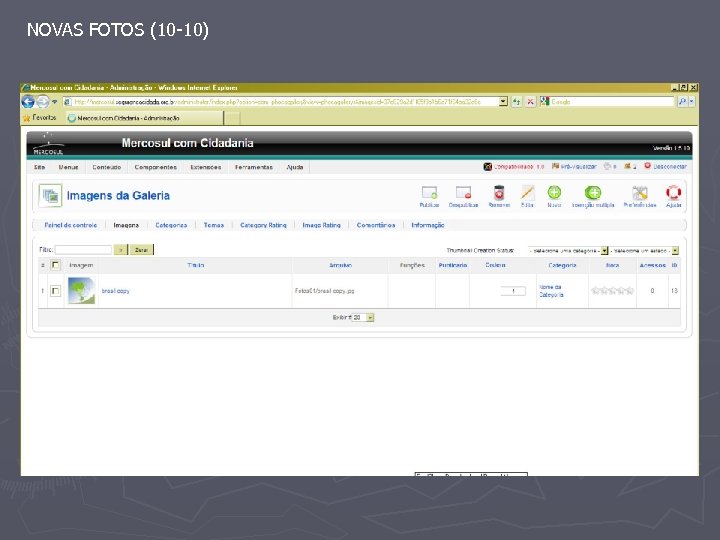Click the Publicar toolbar icon
720x540 pixels.
point(429,193)
